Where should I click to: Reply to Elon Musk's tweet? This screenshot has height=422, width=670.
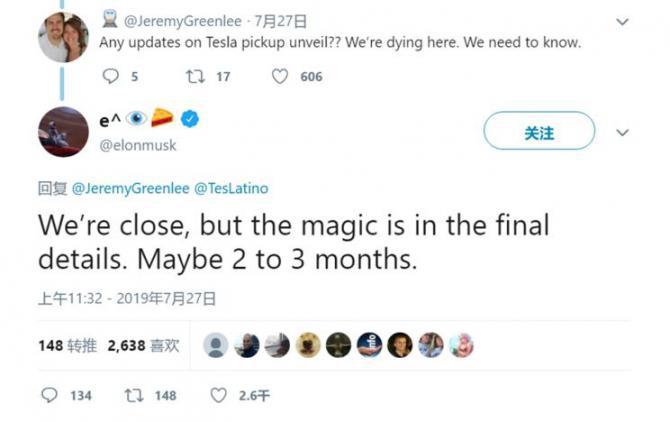click(x=50, y=395)
